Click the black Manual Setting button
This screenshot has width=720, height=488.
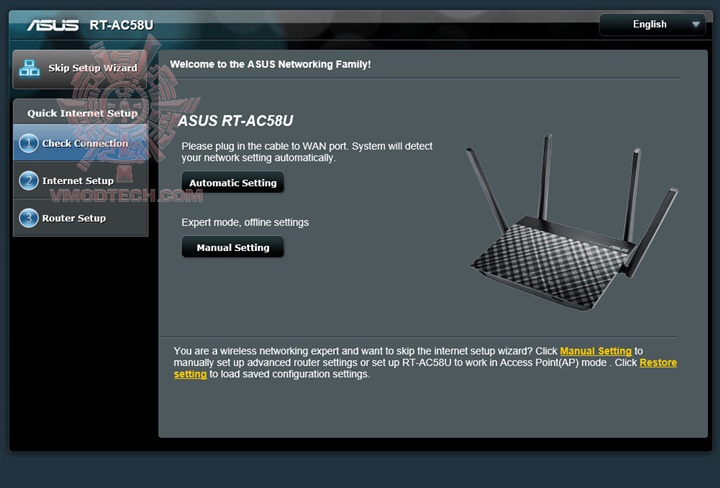point(233,247)
